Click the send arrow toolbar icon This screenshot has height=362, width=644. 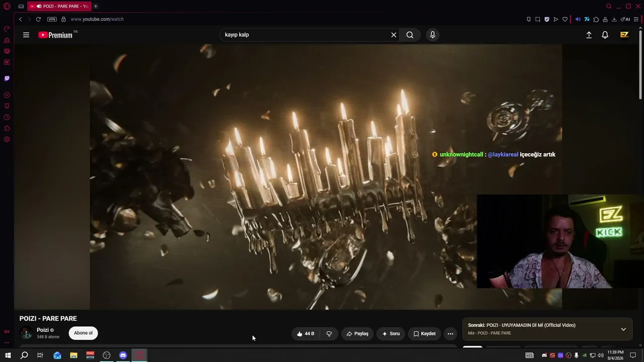click(x=556, y=19)
